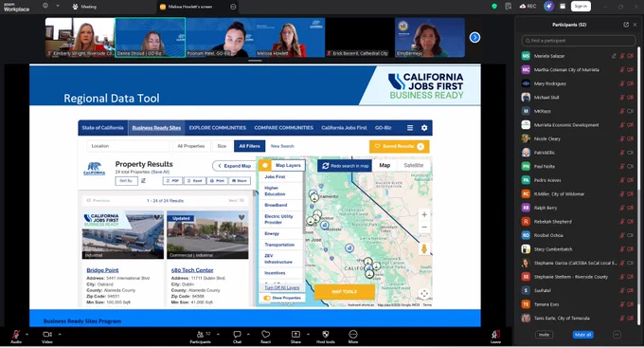Click the Leave meeting icon
This screenshot has width=644, height=348.
(495, 335)
